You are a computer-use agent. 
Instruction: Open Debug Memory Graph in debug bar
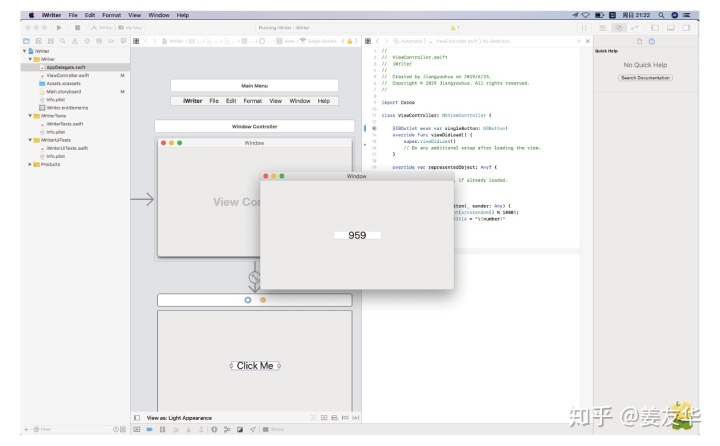tap(227, 429)
